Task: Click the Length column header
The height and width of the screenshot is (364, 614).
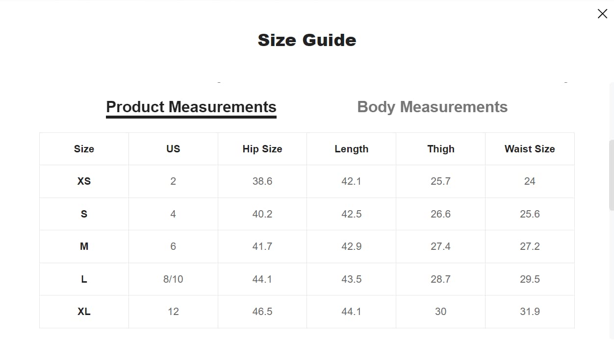Action: click(351, 149)
